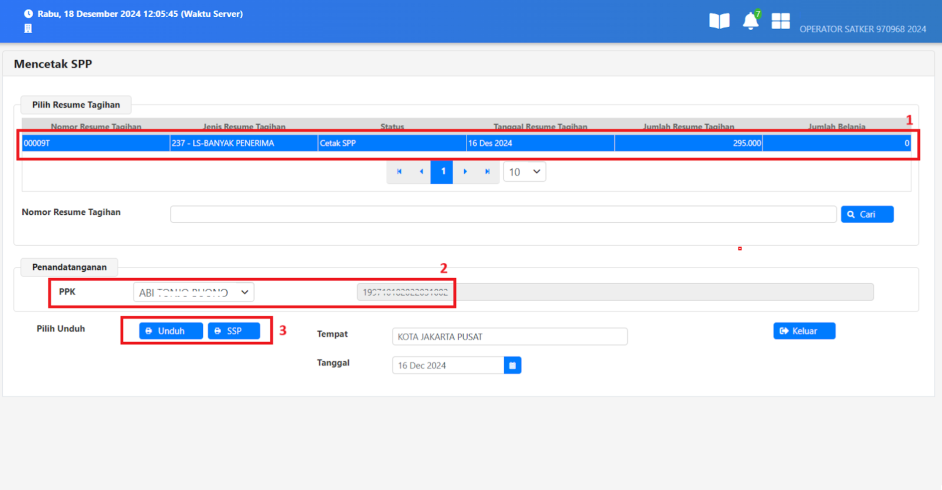
Task: Expand the rows-per-page dropdown showing 10
Action: pos(524,172)
